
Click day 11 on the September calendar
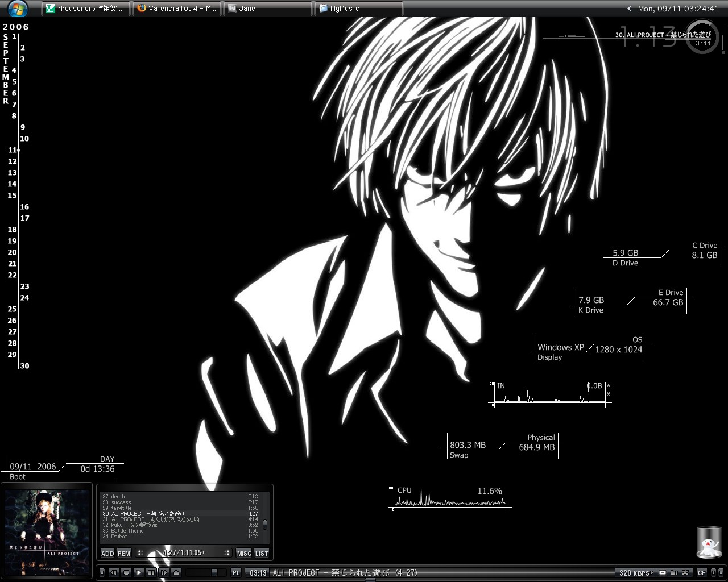tap(12, 150)
